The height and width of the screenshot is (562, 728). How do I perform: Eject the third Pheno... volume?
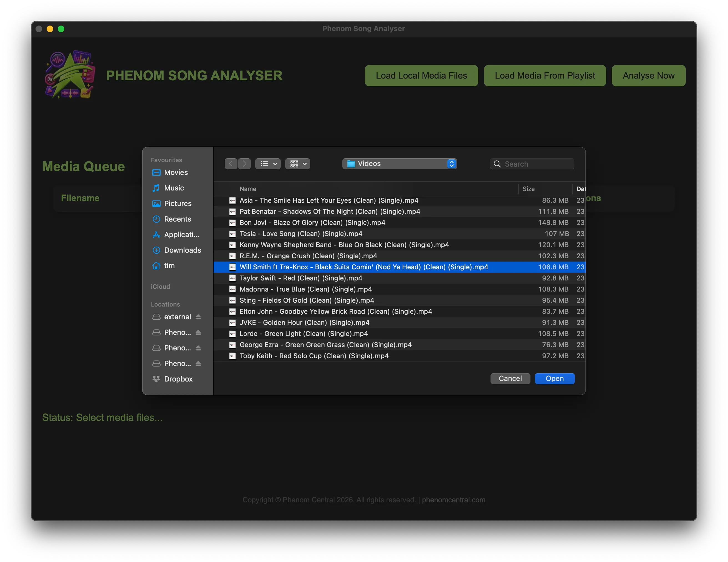[198, 363]
